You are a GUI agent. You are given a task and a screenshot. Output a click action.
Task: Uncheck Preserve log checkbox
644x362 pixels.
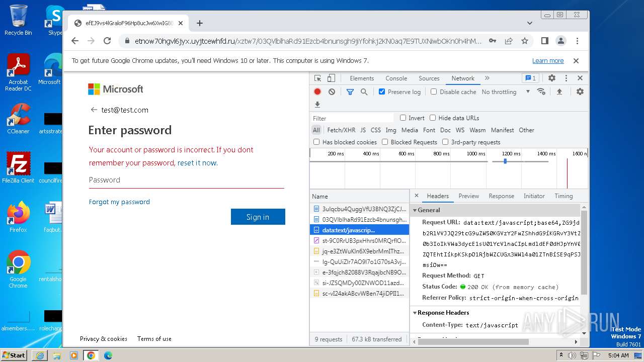[382, 92]
